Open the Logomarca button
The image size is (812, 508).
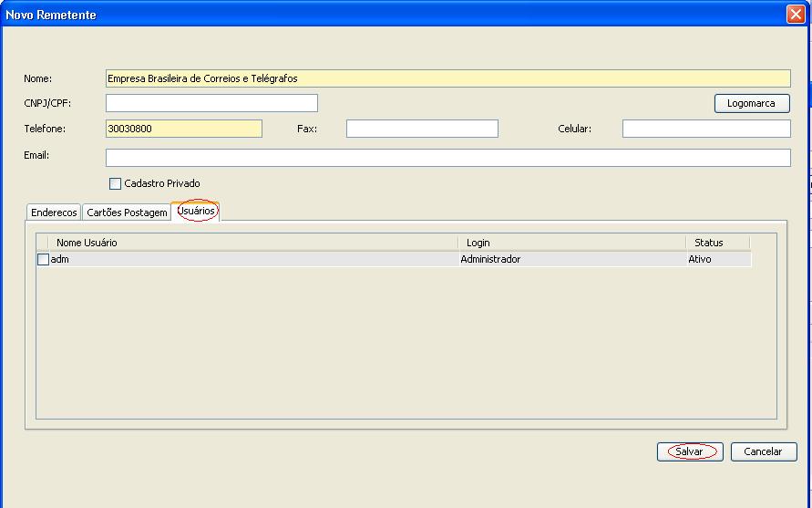(752, 103)
